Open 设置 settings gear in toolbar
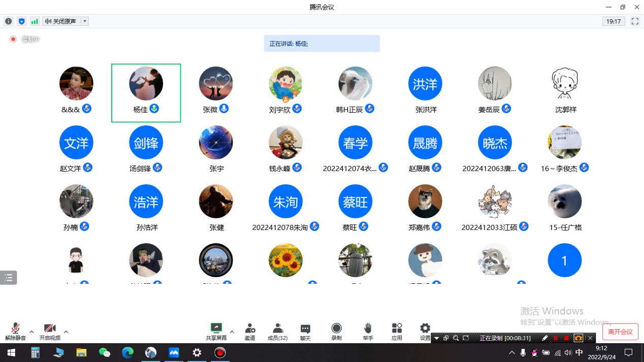The image size is (644, 362). click(425, 330)
